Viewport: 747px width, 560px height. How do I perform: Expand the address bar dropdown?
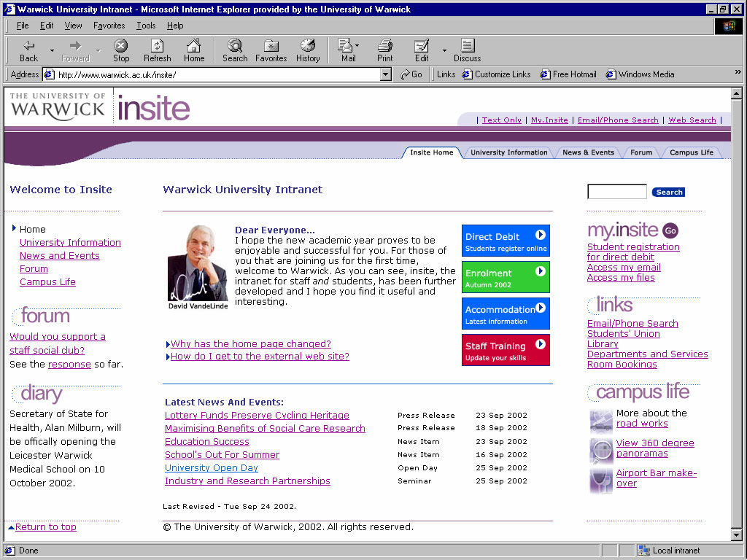(x=386, y=74)
